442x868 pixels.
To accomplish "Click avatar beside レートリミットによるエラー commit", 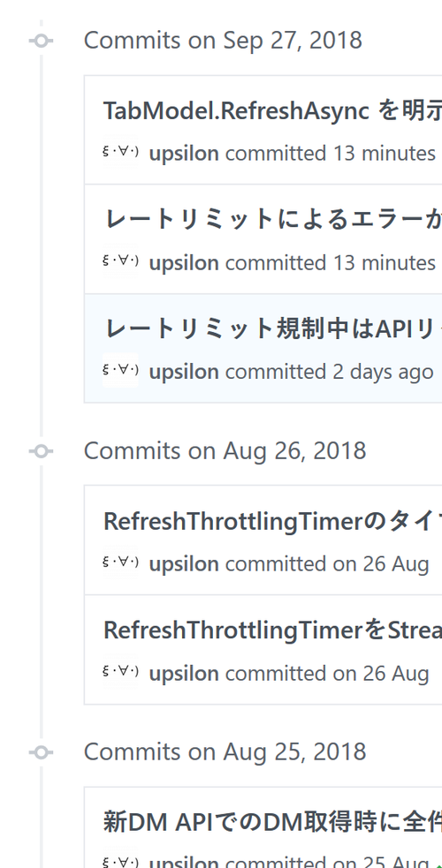I will [120, 260].
